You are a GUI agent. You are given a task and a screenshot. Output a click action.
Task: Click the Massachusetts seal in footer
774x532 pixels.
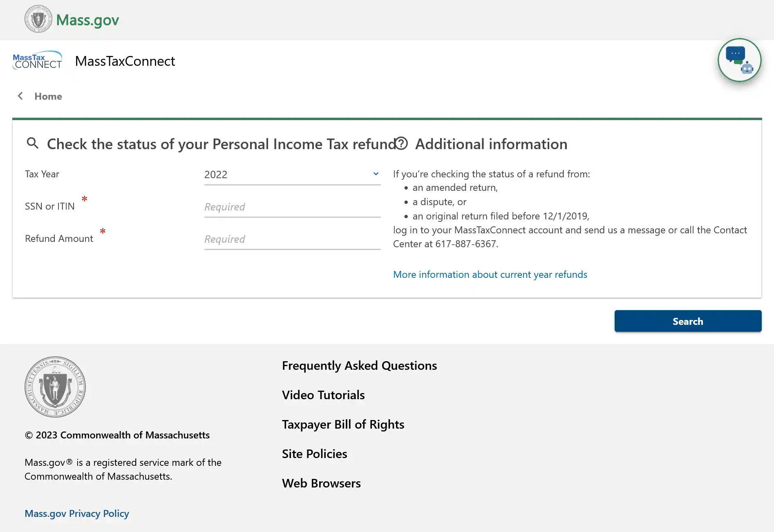click(x=55, y=387)
